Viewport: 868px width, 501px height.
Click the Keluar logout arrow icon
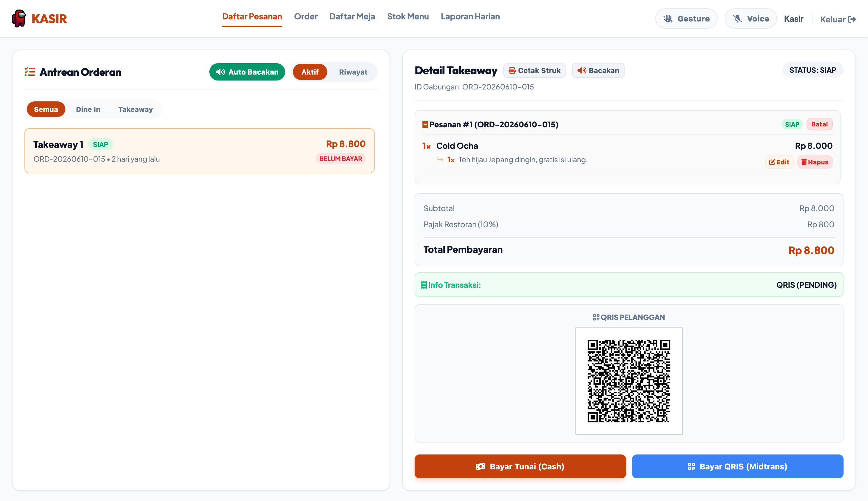click(852, 19)
